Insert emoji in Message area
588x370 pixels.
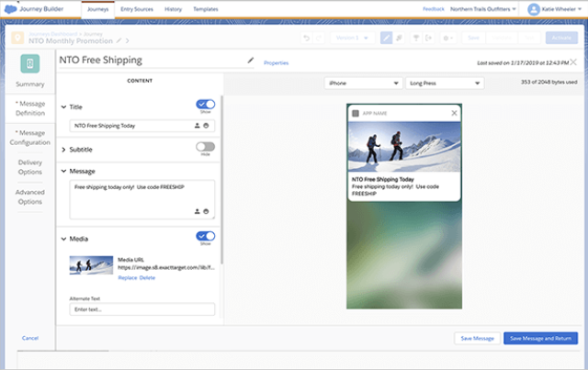click(x=206, y=211)
